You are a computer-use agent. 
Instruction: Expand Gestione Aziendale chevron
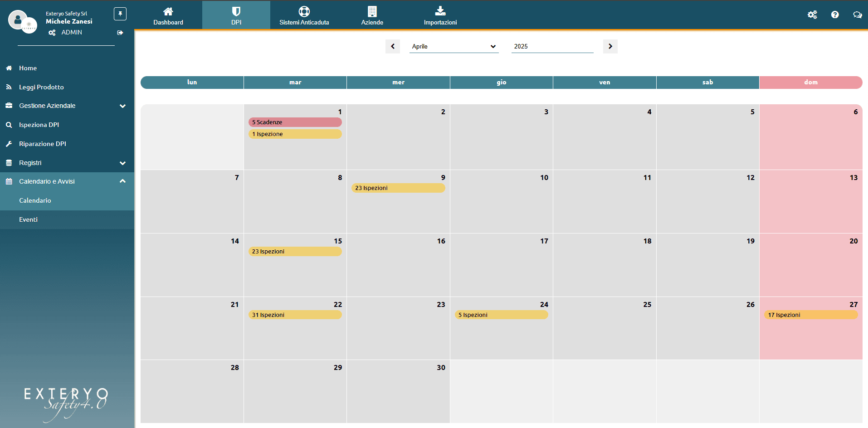(x=122, y=106)
